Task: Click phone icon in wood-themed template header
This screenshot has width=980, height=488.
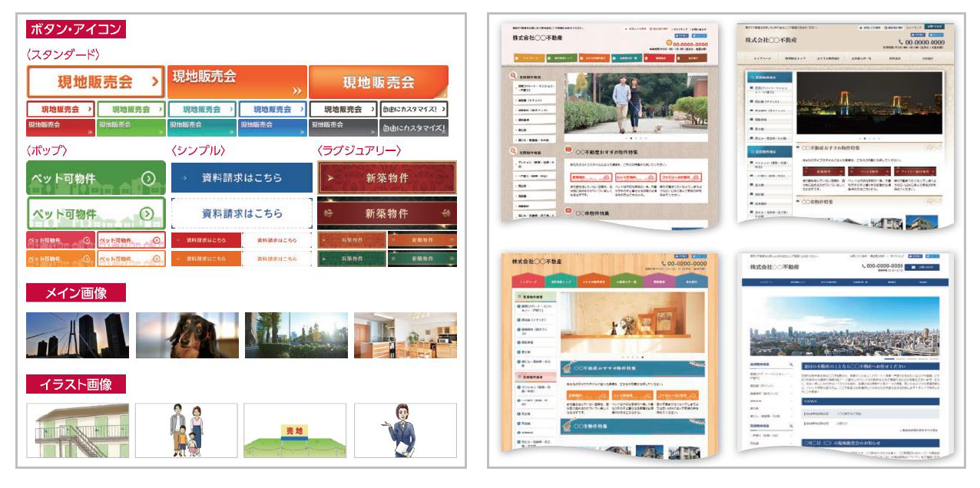Action: pos(651,264)
